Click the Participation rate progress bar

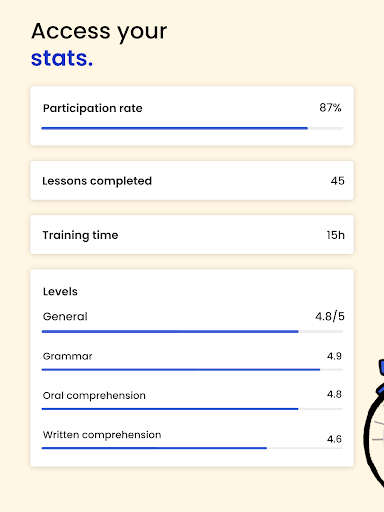pyautogui.click(x=192, y=128)
